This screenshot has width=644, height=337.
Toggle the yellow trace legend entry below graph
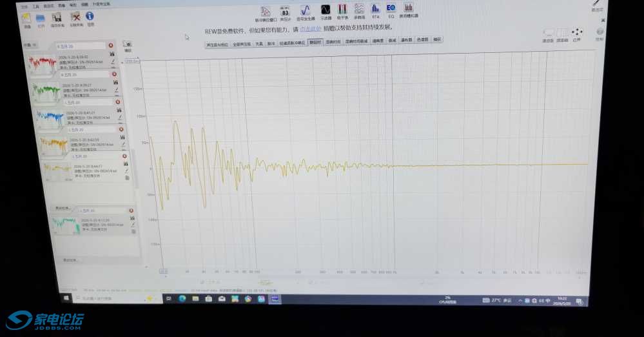point(266,283)
